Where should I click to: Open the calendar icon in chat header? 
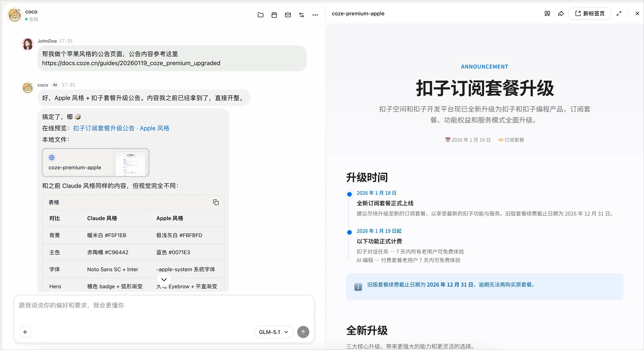tap(274, 15)
